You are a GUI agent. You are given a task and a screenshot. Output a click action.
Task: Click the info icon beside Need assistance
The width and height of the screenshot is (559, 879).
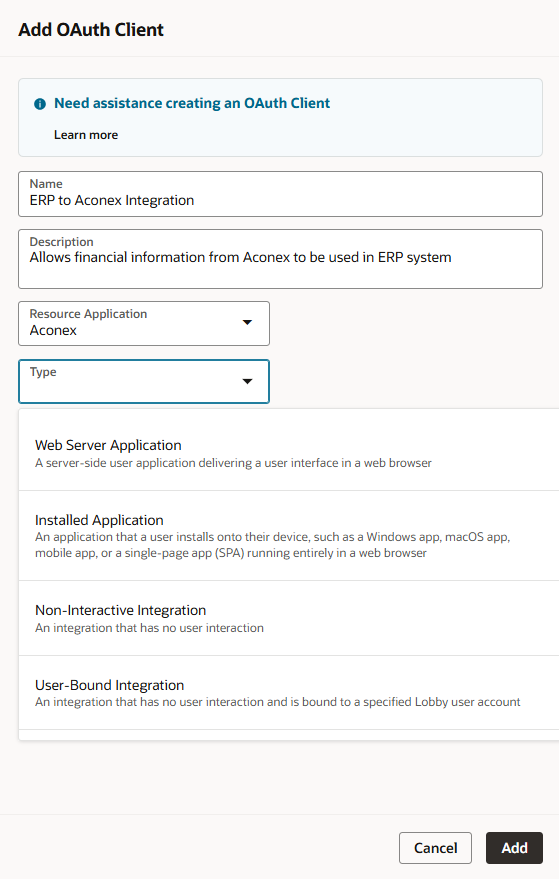tap(40, 104)
